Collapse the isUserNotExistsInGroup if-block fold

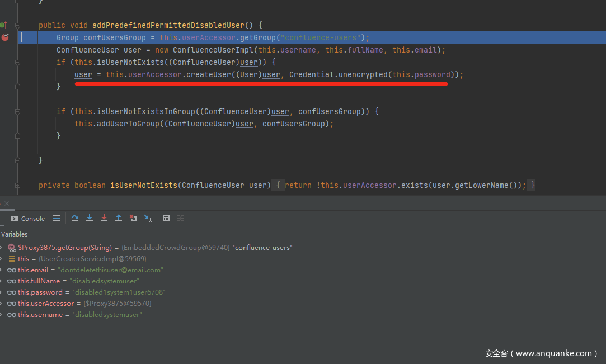click(x=18, y=111)
